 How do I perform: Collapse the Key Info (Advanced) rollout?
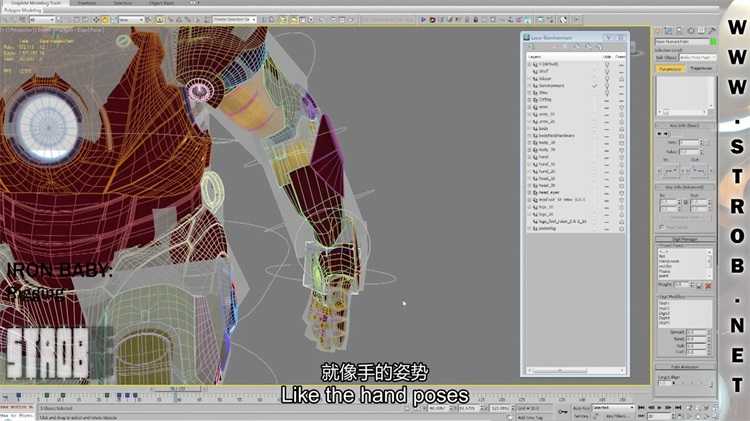(685, 187)
